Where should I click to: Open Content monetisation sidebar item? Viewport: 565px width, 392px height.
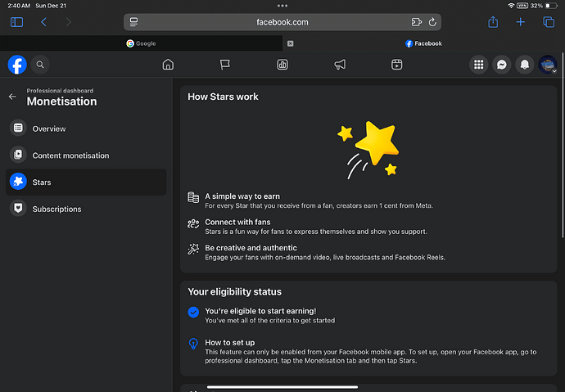(x=70, y=155)
